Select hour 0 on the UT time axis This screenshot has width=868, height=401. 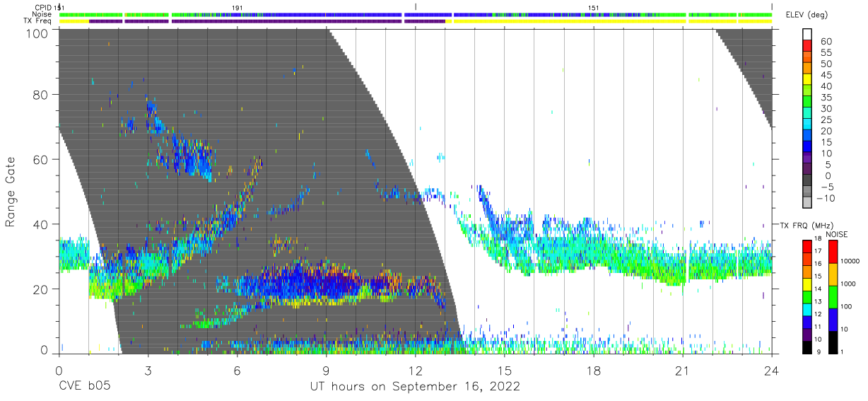pos(59,369)
